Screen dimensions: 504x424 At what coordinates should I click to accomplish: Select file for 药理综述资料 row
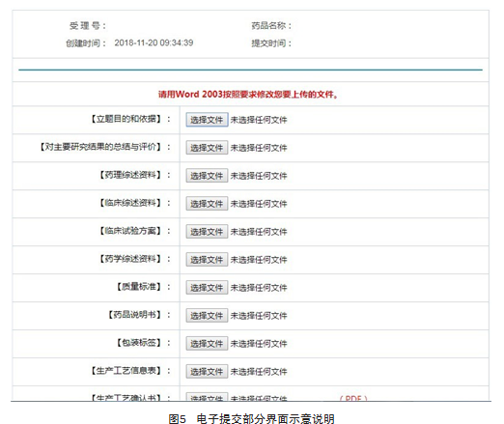click(x=207, y=176)
